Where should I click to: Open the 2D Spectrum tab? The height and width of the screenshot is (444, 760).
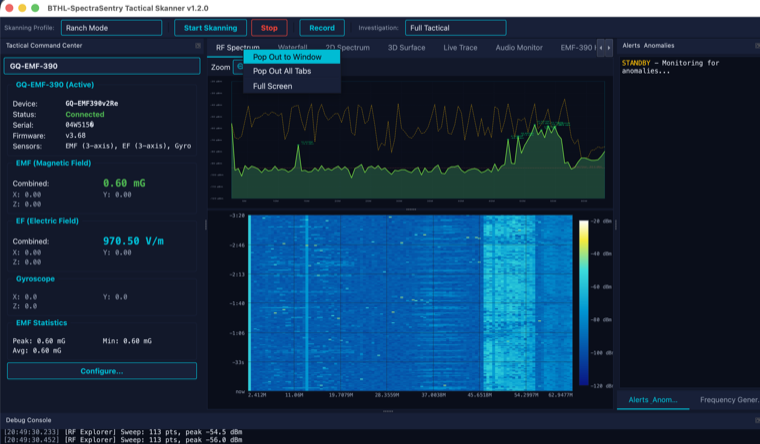[x=348, y=48]
